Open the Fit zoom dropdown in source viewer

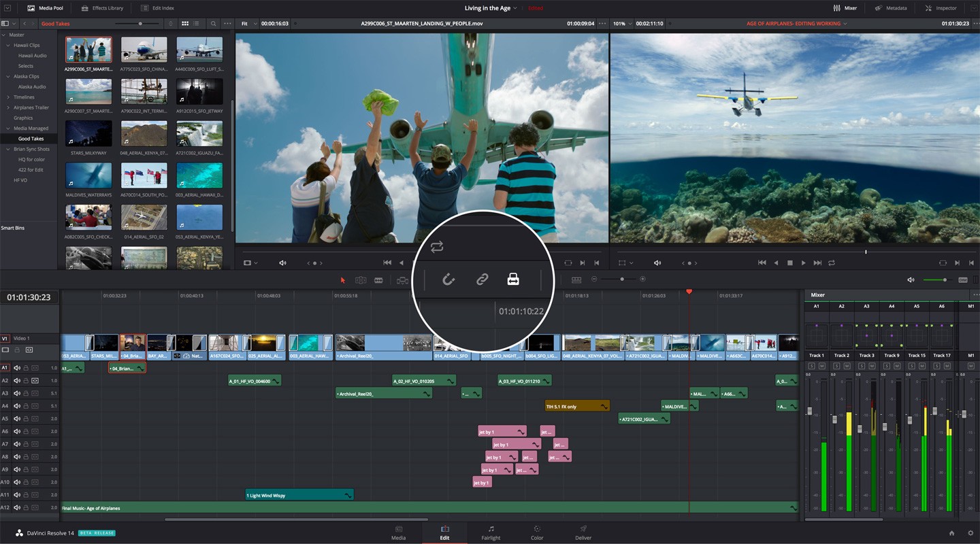click(249, 24)
